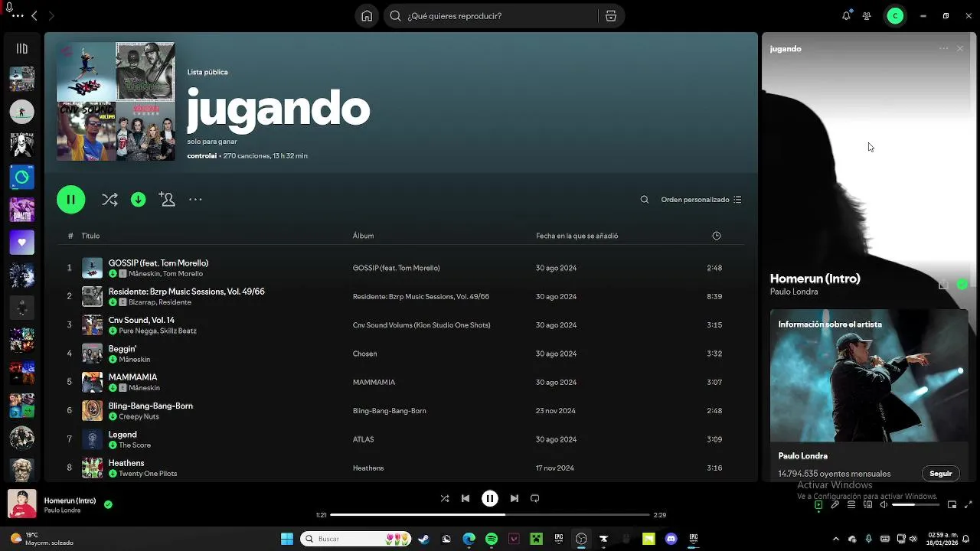Search within the jugando playlist

pyautogui.click(x=645, y=200)
